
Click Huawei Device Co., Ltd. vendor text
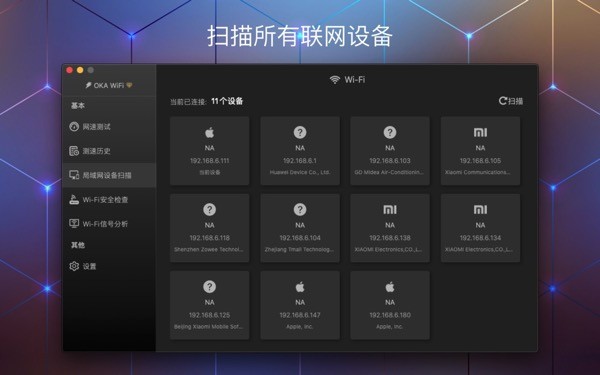300,172
